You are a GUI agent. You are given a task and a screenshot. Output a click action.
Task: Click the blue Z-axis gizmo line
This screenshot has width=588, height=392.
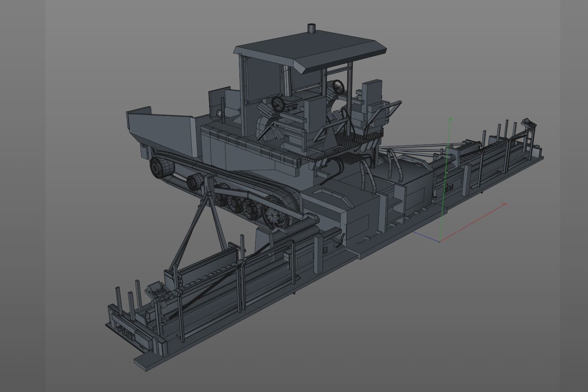[x=427, y=237]
